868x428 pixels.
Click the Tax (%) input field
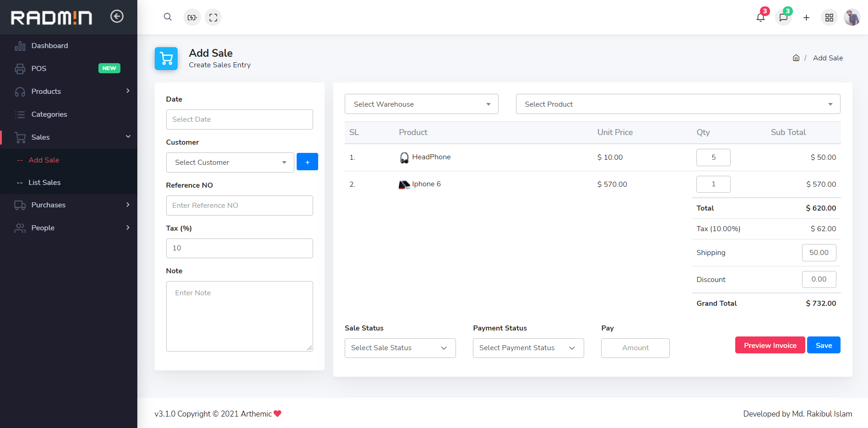point(239,248)
